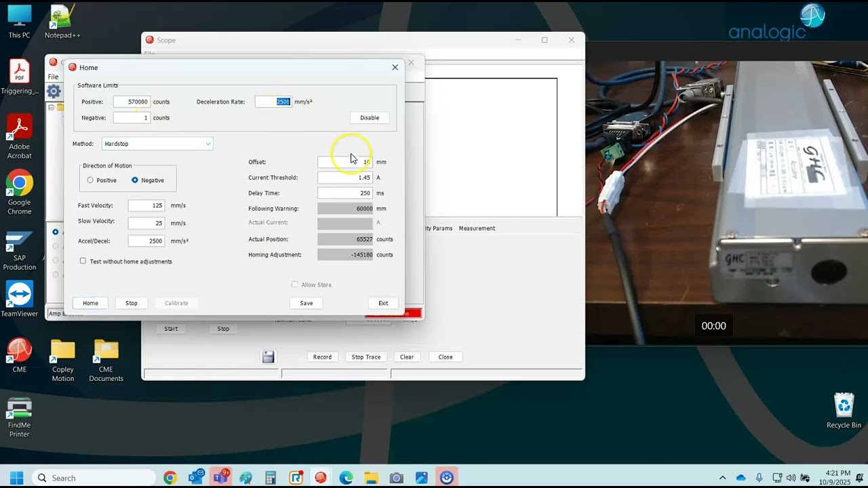
Task: Click the gear icon in CME window toolbar
Action: pyautogui.click(x=54, y=91)
